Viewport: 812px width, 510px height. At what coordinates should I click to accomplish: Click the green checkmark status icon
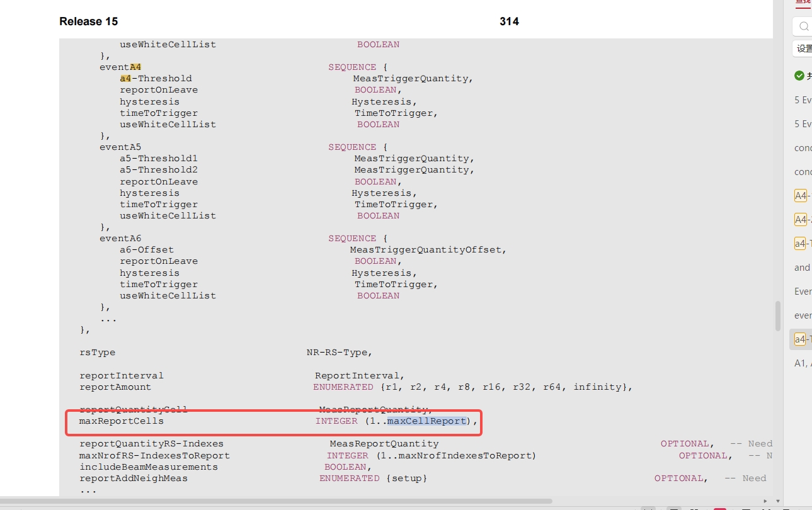pyautogui.click(x=799, y=76)
